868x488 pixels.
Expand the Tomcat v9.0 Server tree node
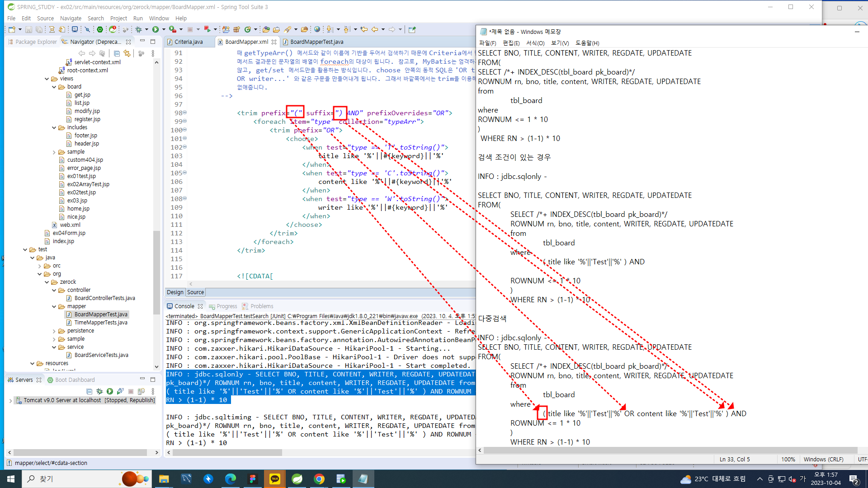10,400
